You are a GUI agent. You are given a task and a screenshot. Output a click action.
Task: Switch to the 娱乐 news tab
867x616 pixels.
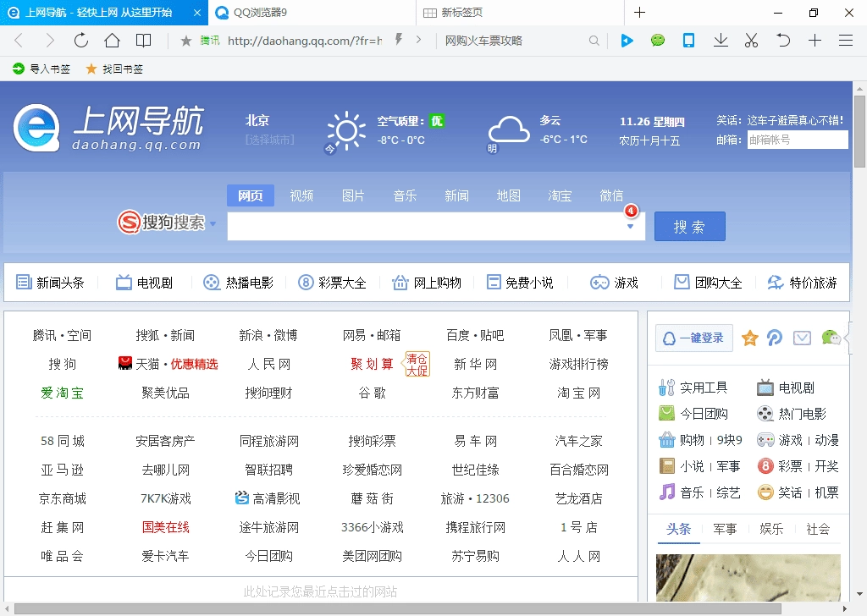[x=771, y=529]
